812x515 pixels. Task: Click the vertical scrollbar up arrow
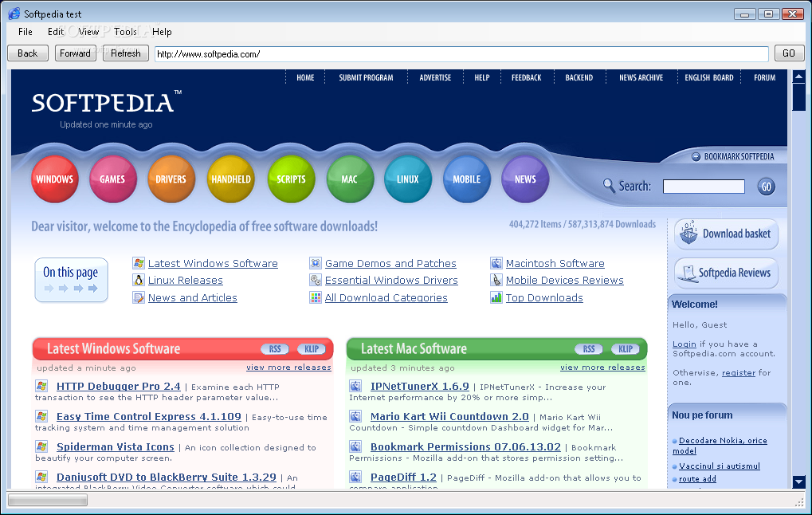[x=798, y=77]
